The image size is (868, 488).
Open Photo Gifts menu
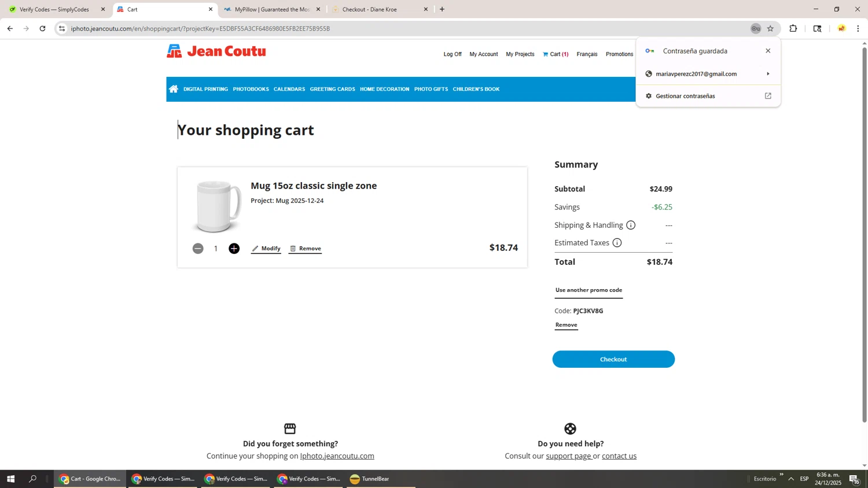coord(431,89)
